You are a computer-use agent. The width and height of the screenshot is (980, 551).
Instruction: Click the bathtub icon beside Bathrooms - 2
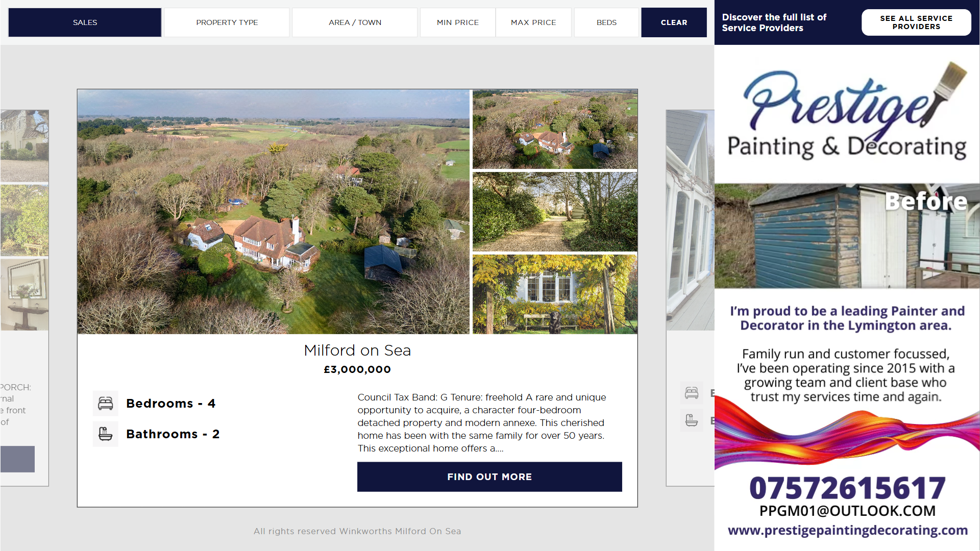tap(106, 434)
